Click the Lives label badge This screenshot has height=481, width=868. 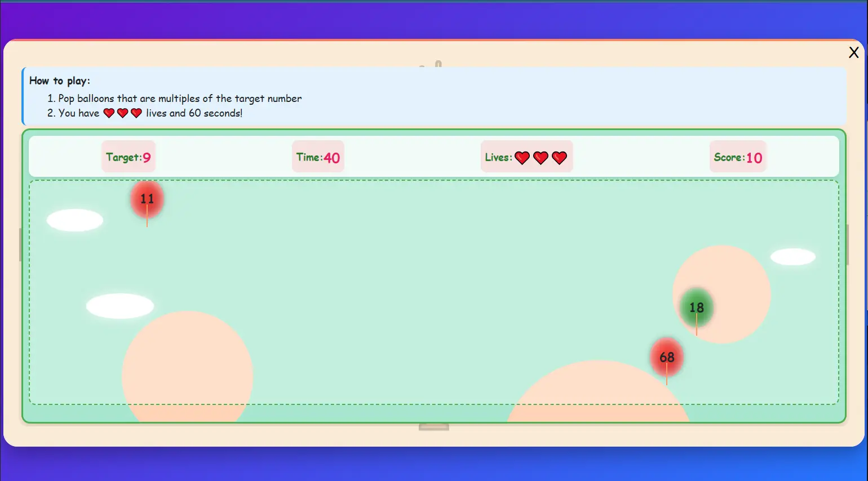click(498, 157)
